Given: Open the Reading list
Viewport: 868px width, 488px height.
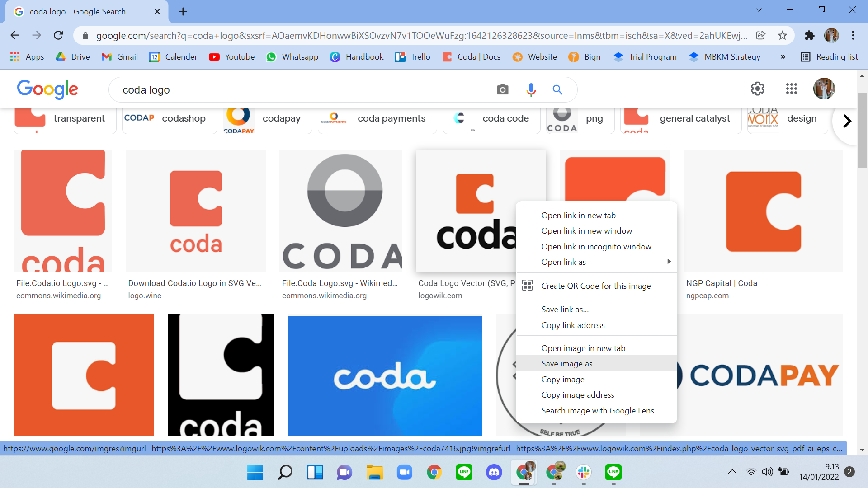Looking at the screenshot, I should click(x=830, y=56).
